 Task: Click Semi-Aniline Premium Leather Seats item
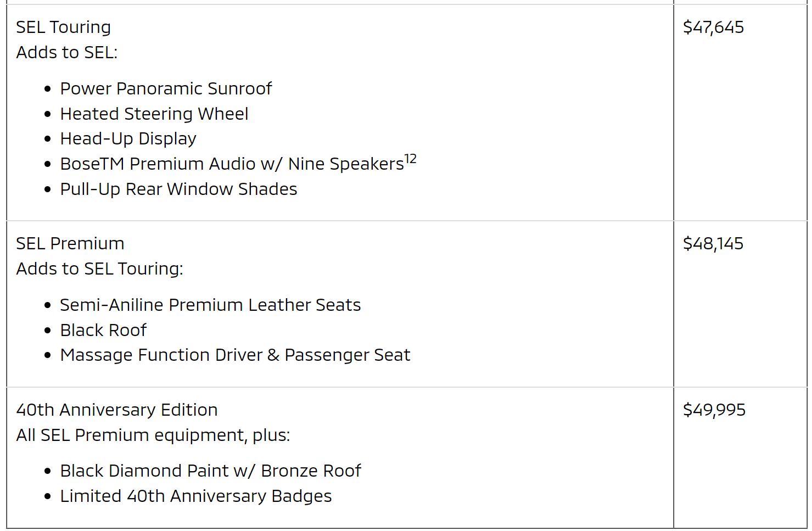pyautogui.click(x=210, y=305)
